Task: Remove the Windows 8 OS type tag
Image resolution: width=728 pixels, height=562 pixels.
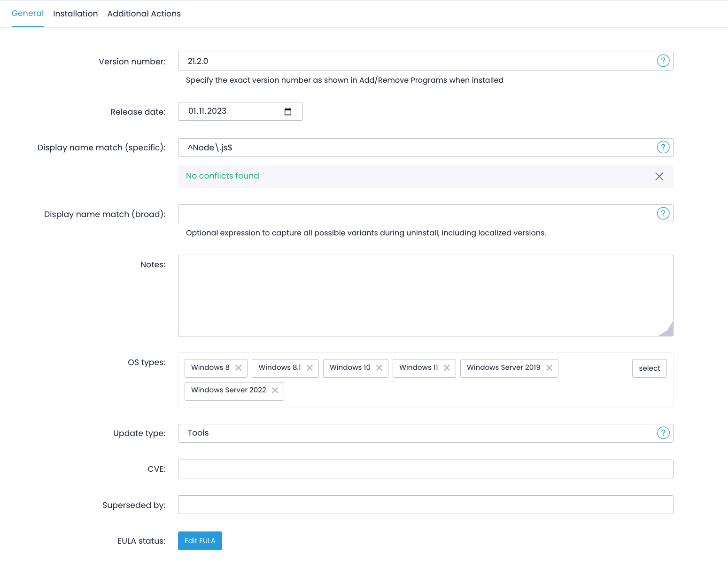Action: 239,368
